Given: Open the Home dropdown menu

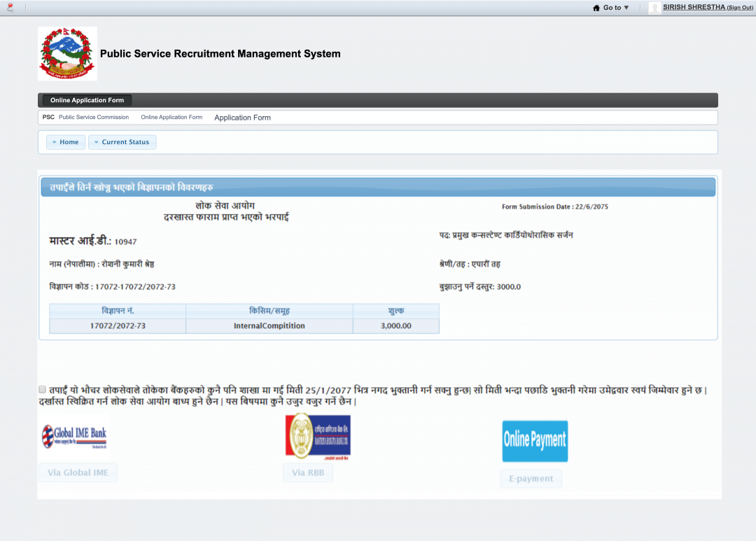Looking at the screenshot, I should [x=66, y=142].
